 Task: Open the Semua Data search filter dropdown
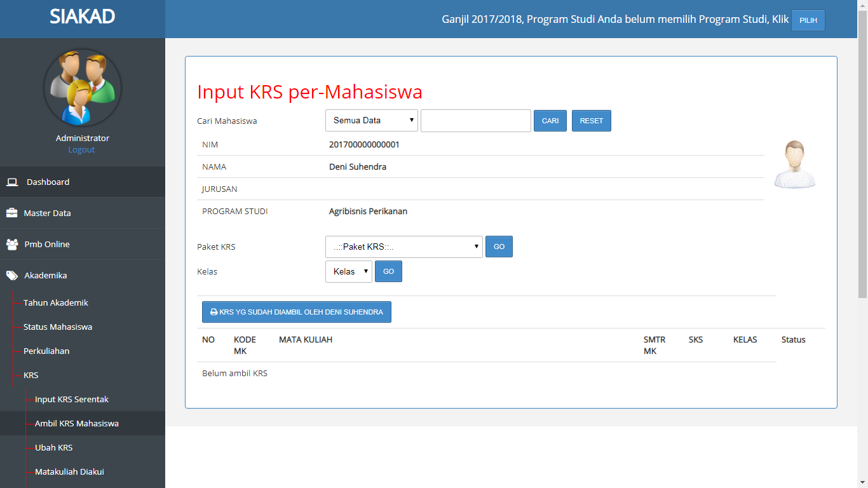(x=372, y=121)
